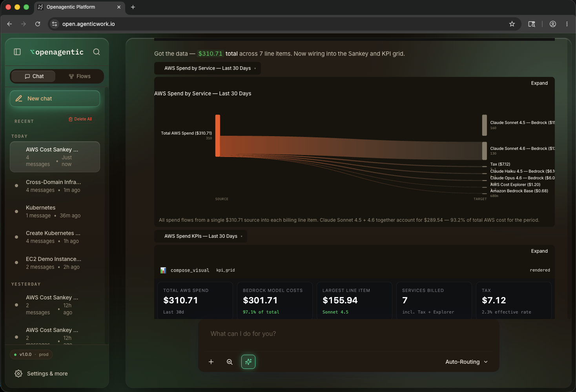Click the plus attach icon in the composer
576x392 pixels.
pyautogui.click(x=211, y=362)
